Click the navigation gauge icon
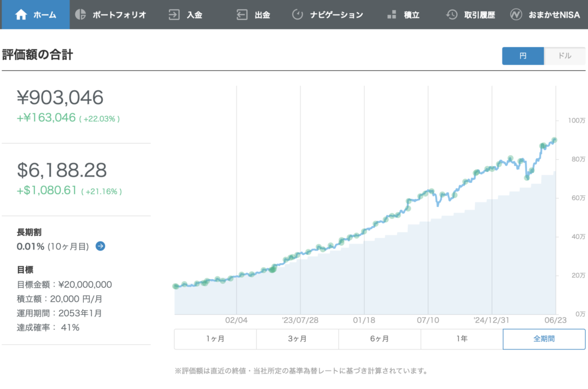 297,14
